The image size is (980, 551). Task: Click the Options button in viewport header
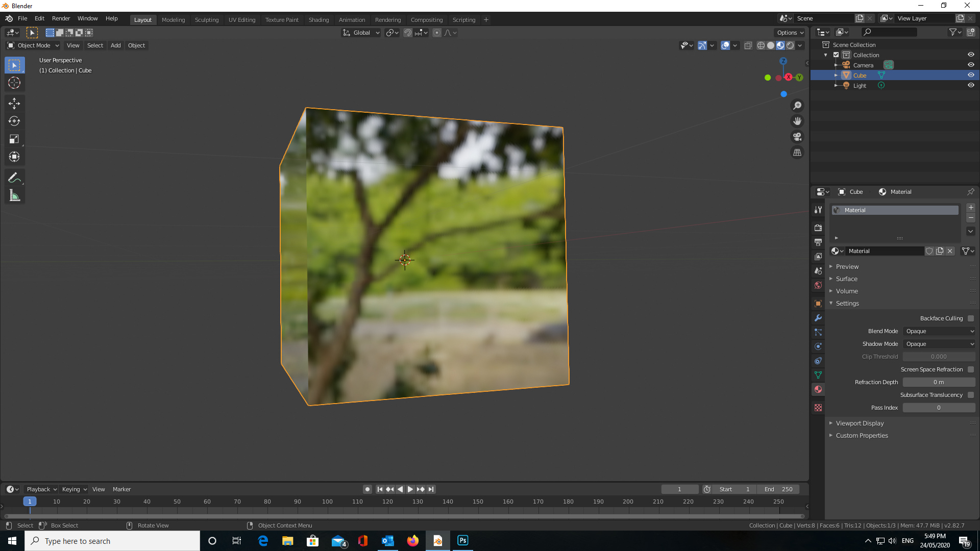pyautogui.click(x=790, y=33)
